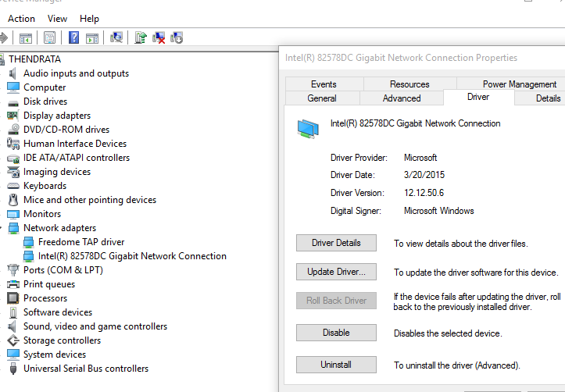Switch to the Events tab
This screenshot has height=392, width=565.
click(324, 84)
